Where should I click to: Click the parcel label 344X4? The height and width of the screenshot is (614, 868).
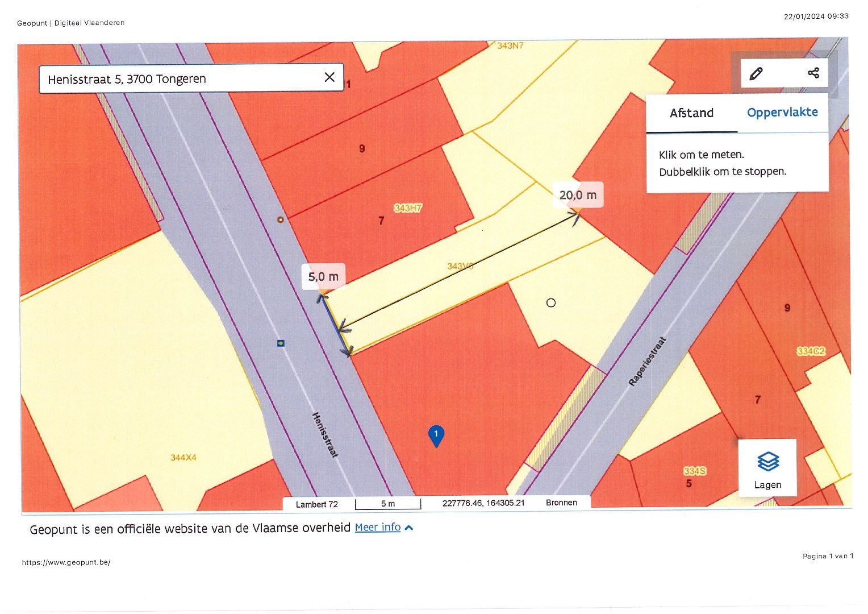(183, 457)
